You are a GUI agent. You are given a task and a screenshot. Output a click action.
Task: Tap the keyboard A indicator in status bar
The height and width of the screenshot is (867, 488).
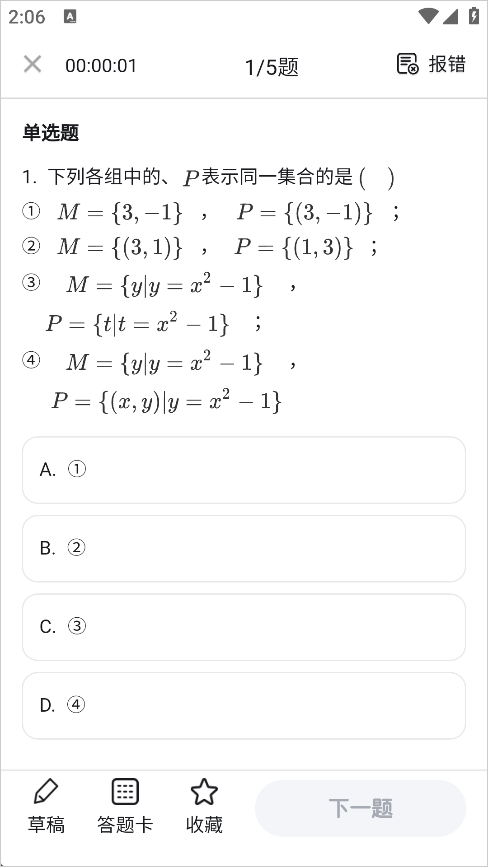coord(70,17)
